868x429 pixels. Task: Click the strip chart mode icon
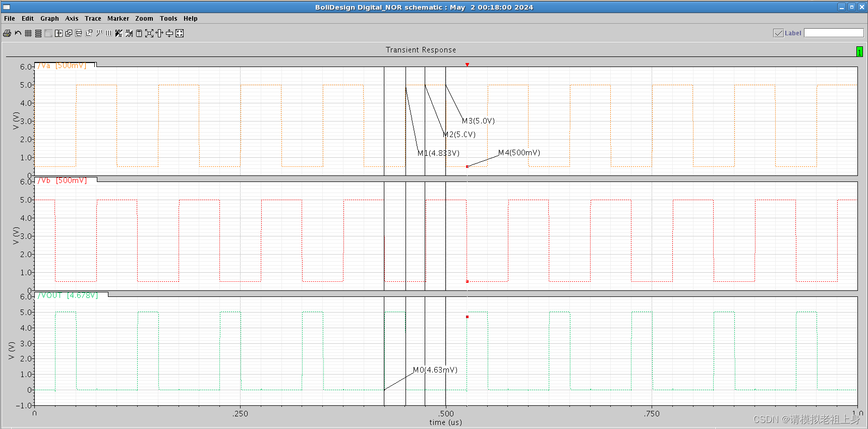pos(38,33)
